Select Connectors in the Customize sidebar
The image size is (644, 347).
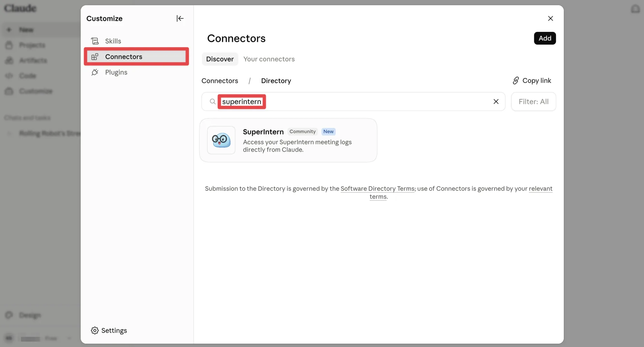pyautogui.click(x=136, y=57)
